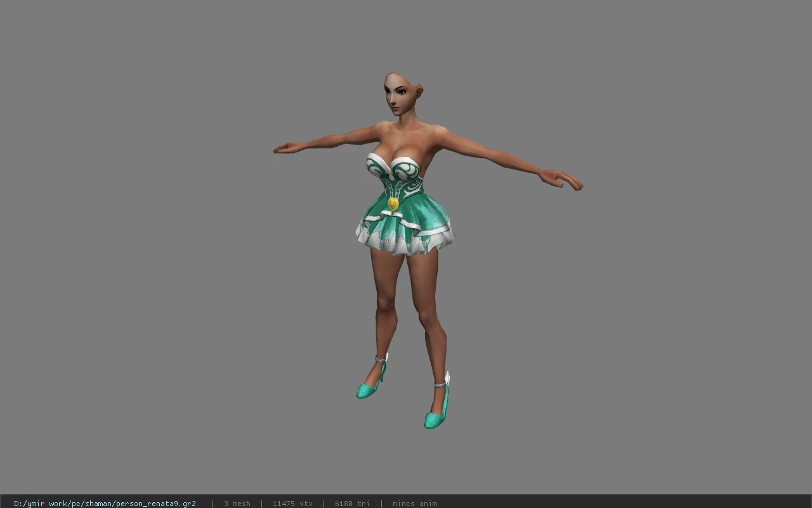Click the file path 'D:/ymir work/pc/shaman/person_renata9.gr2'

point(105,504)
